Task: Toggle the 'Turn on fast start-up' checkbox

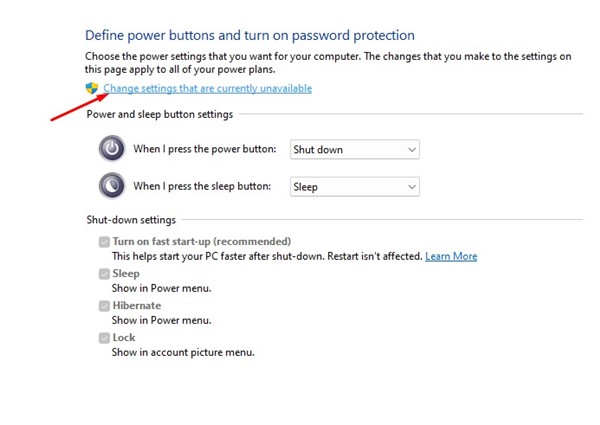Action: click(104, 242)
